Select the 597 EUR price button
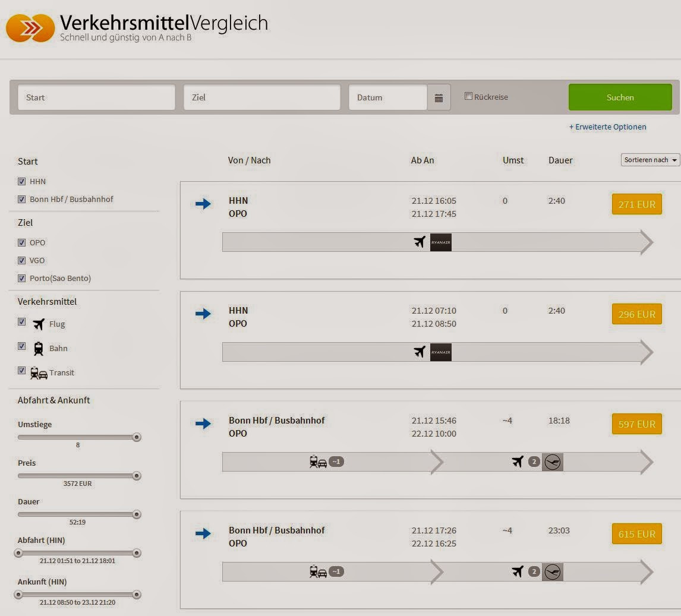 click(636, 424)
